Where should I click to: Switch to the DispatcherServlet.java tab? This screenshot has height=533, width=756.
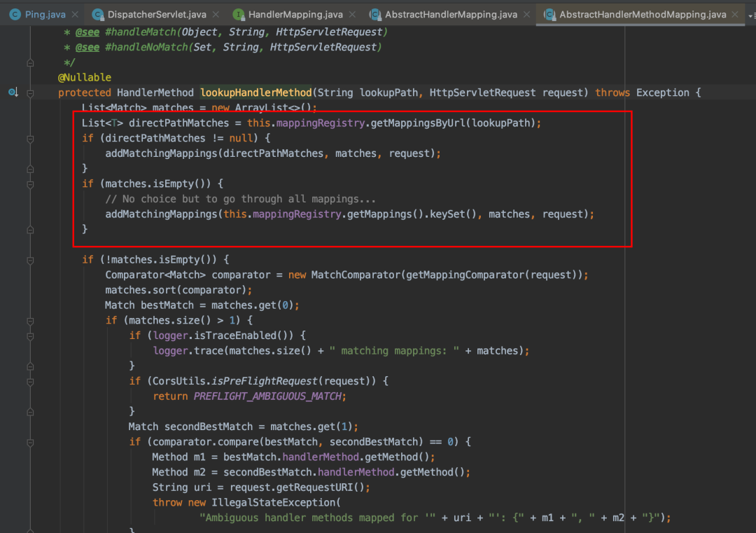(x=157, y=14)
